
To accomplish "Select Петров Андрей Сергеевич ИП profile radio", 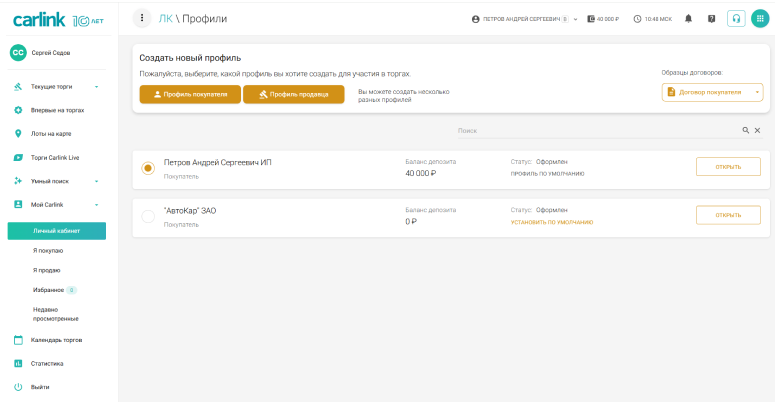I will pos(148,168).
